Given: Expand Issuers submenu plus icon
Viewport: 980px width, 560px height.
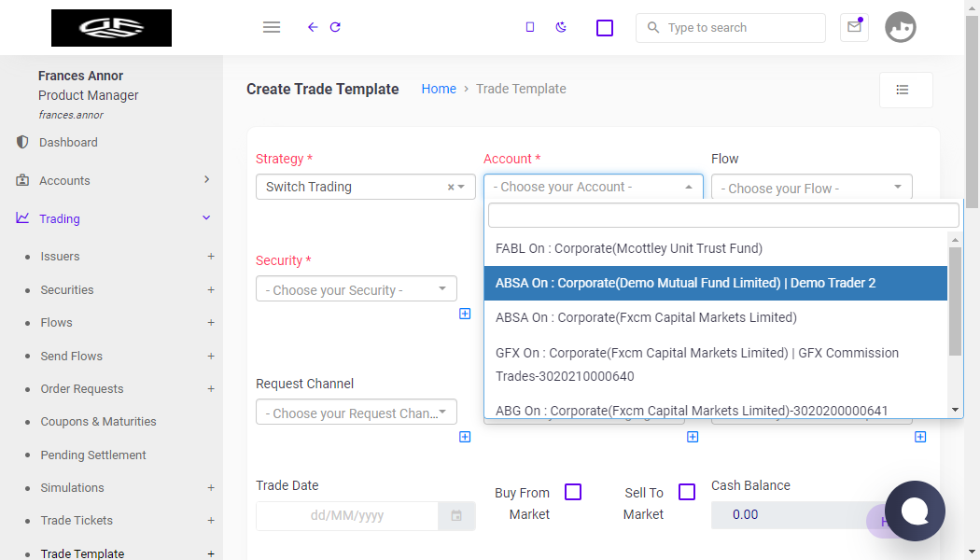Looking at the screenshot, I should [x=211, y=257].
